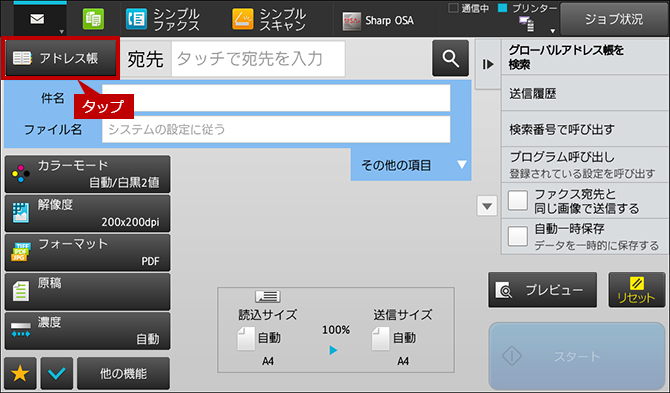Viewport: 670px width, 393px height.
Task: Click the 100% ratio value
Action: (336, 330)
